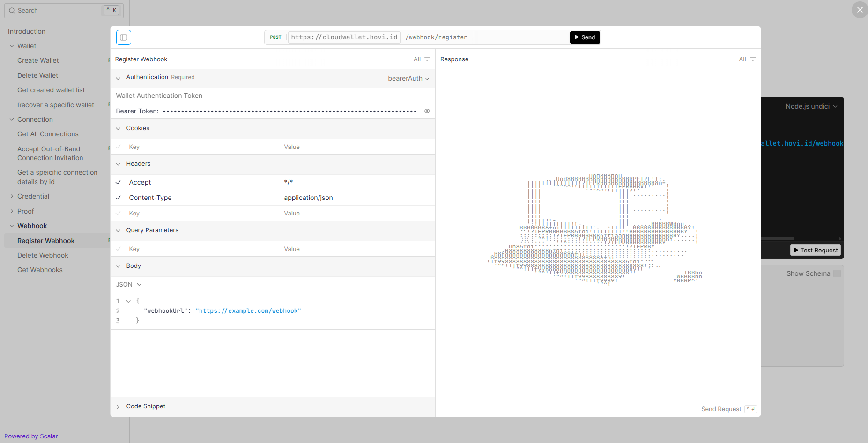The height and width of the screenshot is (443, 868).
Task: Collapse the Headers section chevron
Action: (118, 164)
